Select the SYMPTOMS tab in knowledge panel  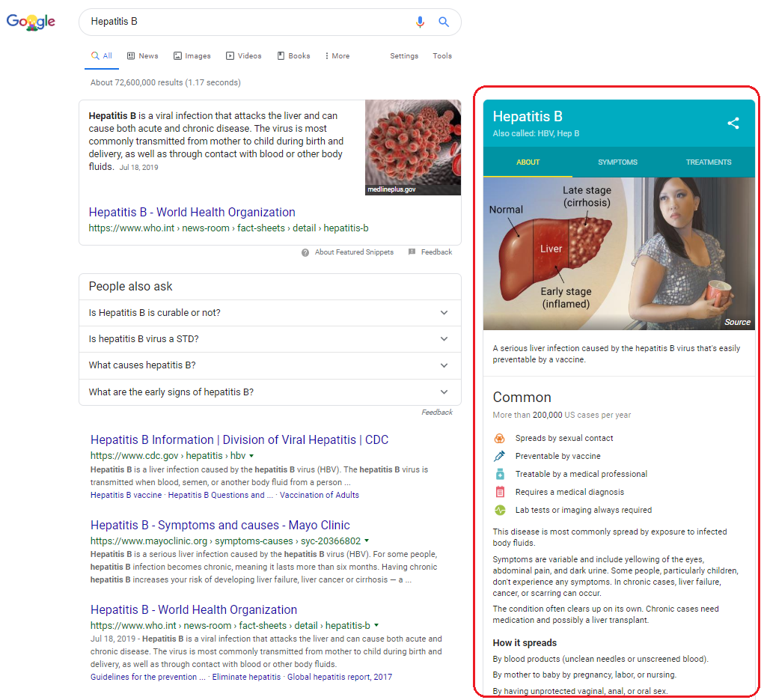617,162
